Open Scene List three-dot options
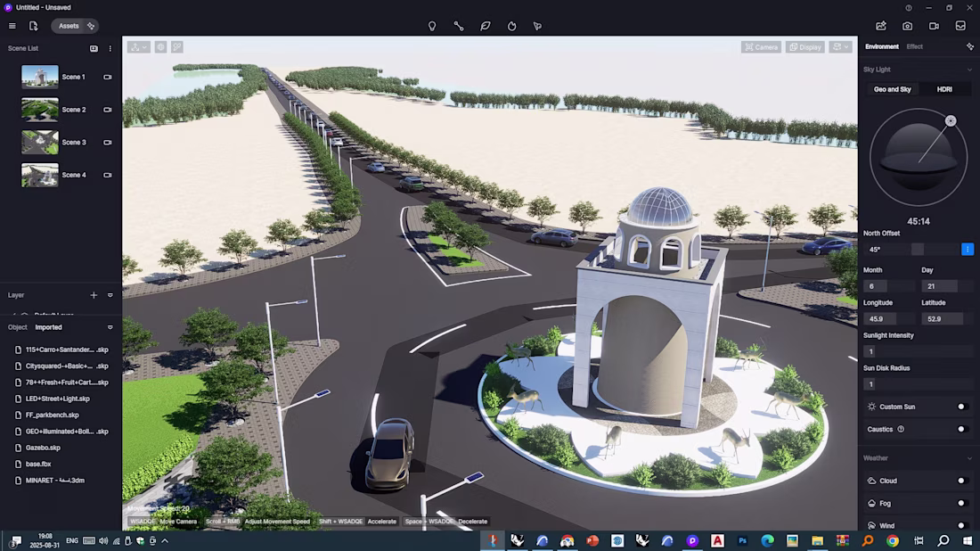The width and height of the screenshot is (980, 551). pyautogui.click(x=110, y=49)
